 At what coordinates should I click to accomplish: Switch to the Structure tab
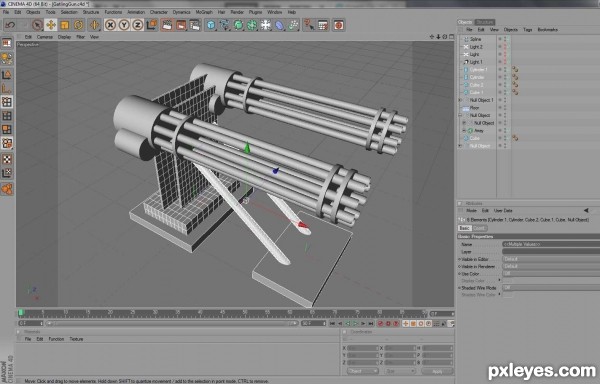485,22
